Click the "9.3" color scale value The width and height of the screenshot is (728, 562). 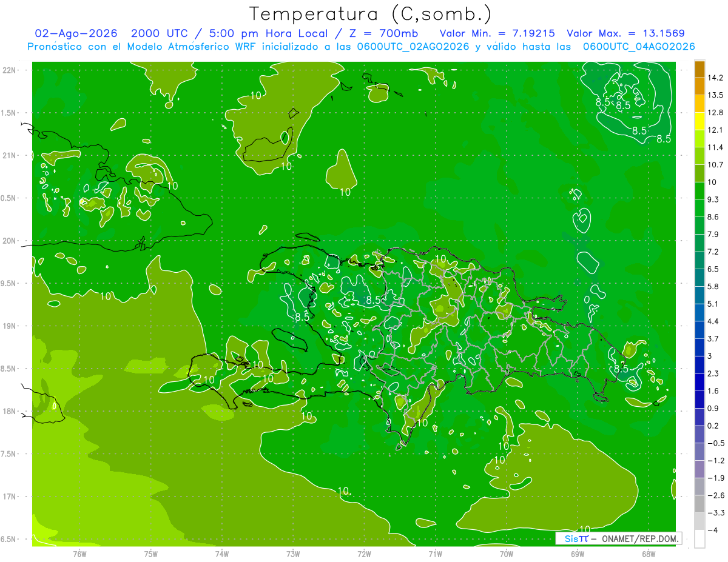click(x=713, y=199)
